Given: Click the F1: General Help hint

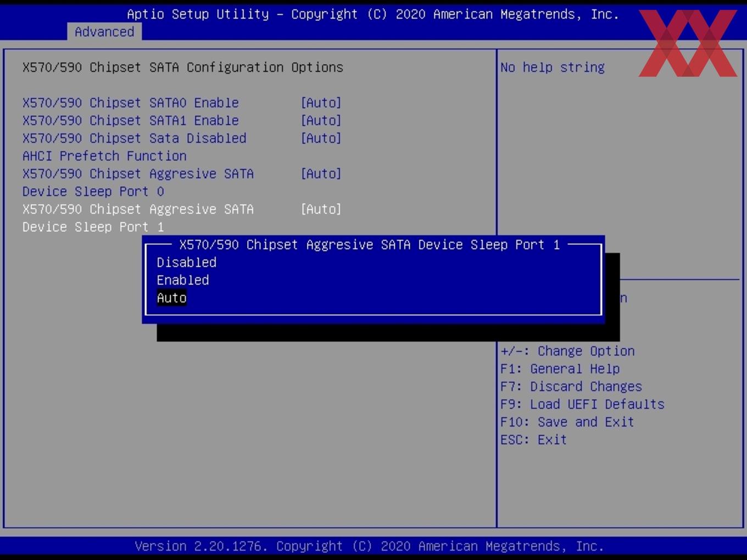Looking at the screenshot, I should pyautogui.click(x=560, y=368).
